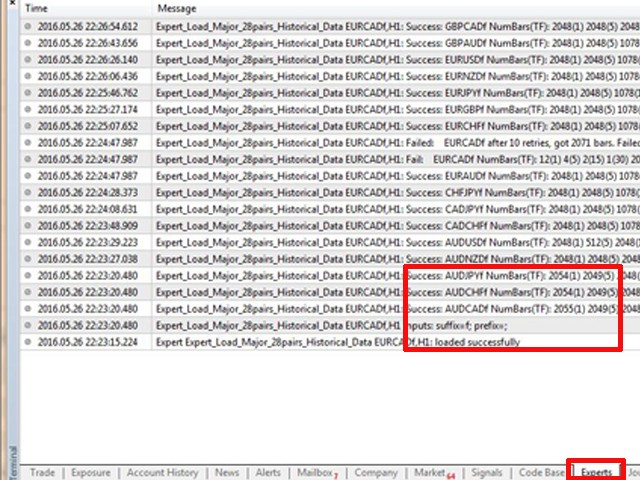Select the CHFJPYf success log row
Viewport: 640px width, 480px height.
(x=330, y=193)
